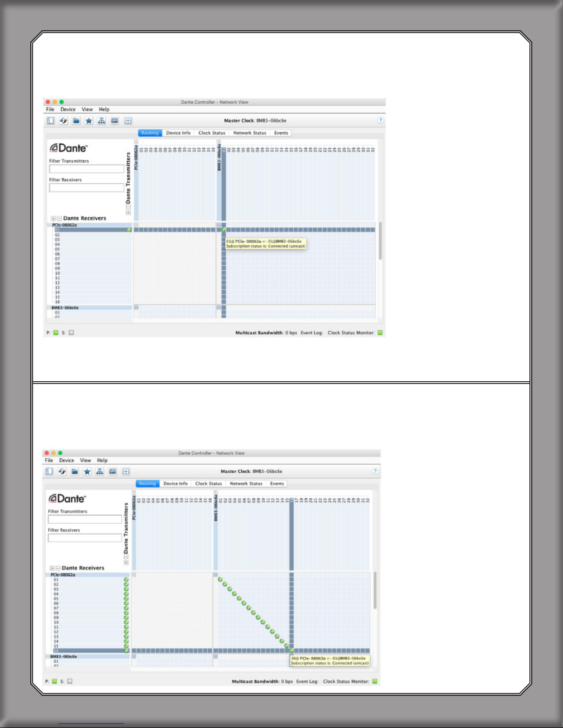Click Master Clock: BMB3-06bc6e text, upper window
The height and width of the screenshot is (728, 563).
pyautogui.click(x=255, y=121)
